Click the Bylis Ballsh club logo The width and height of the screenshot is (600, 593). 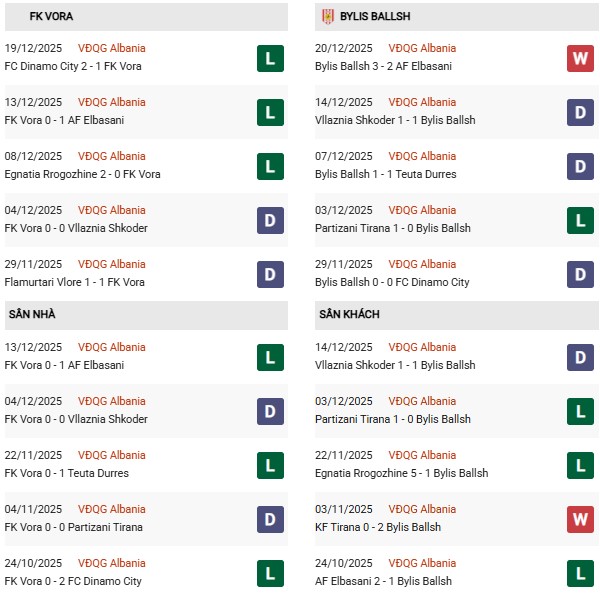tap(327, 17)
